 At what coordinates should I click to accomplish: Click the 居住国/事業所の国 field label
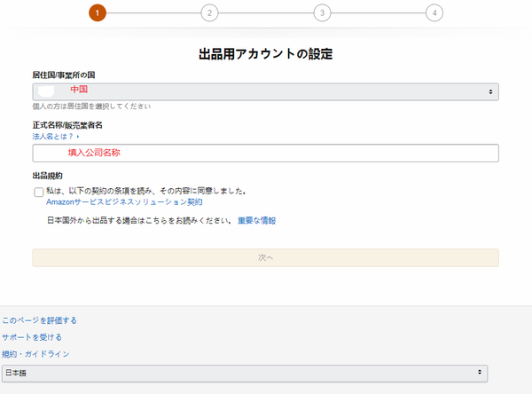(65, 75)
